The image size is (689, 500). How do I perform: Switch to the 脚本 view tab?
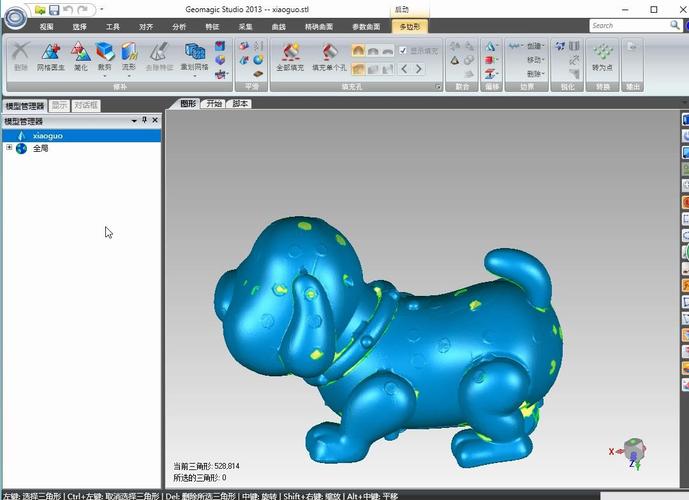point(240,104)
